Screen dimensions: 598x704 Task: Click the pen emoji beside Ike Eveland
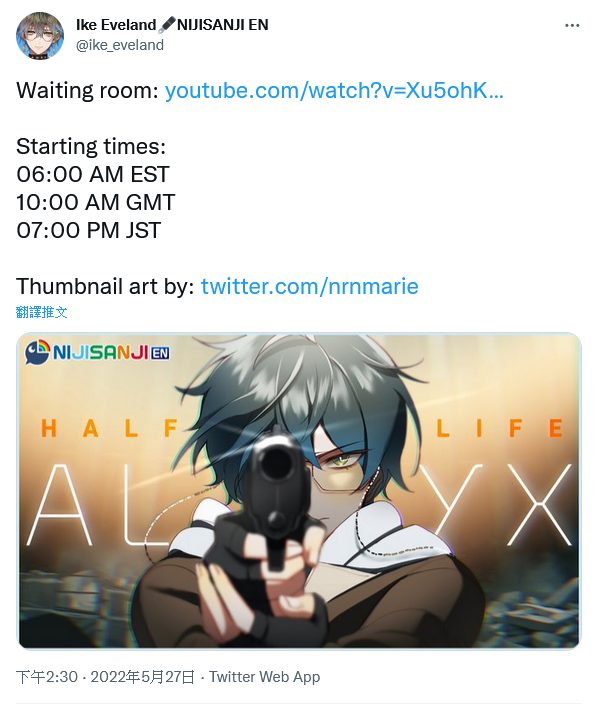tap(166, 25)
